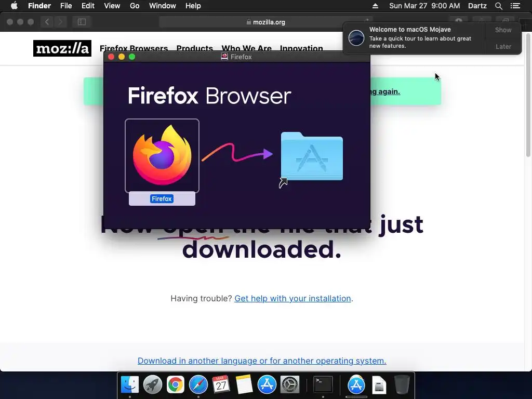Open the Edit menu
The width and height of the screenshot is (532, 399).
[88, 6]
